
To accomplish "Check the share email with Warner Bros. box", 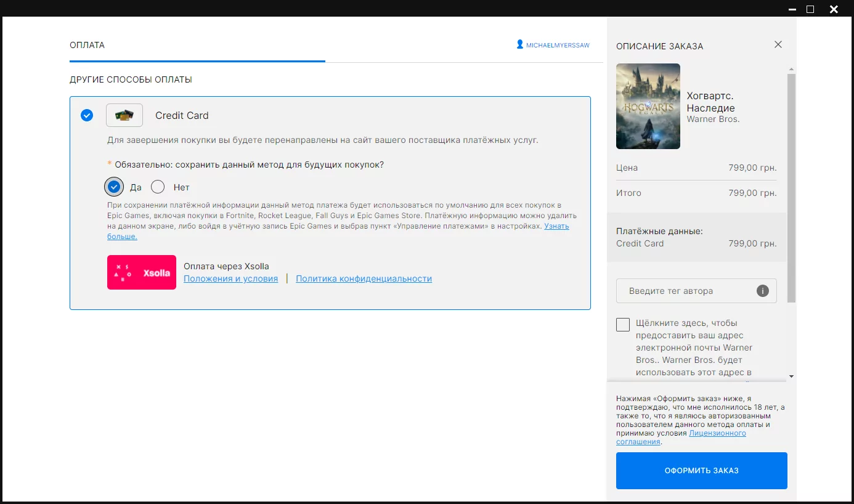I will [x=623, y=324].
